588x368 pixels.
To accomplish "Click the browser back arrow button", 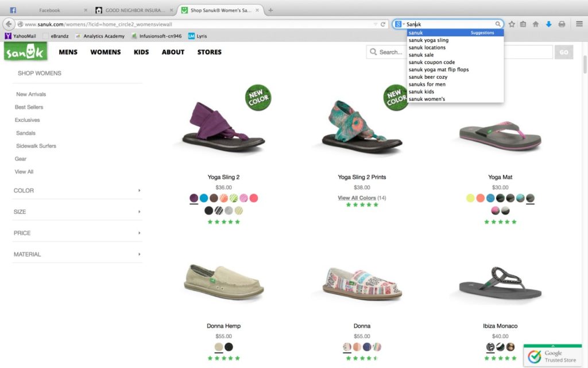I will [9, 24].
